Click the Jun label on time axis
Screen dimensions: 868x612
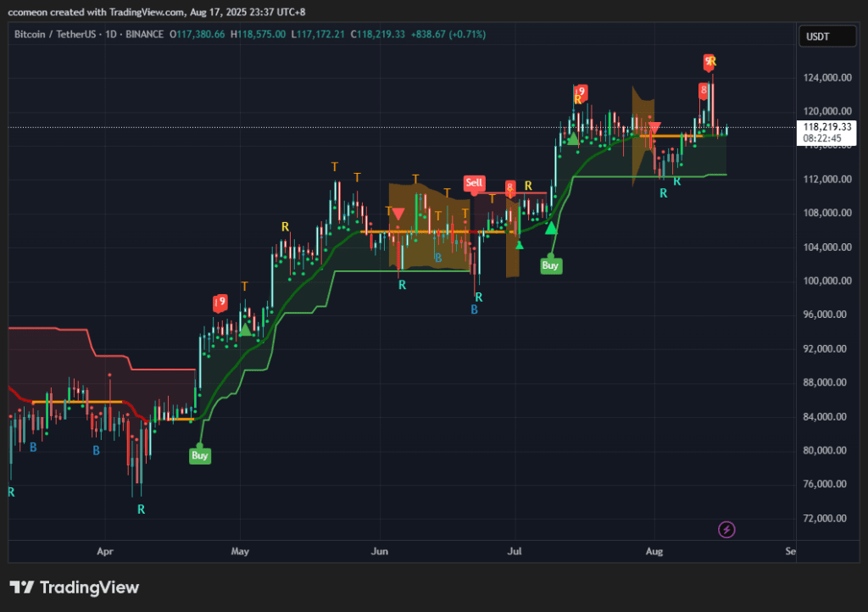[x=379, y=551]
